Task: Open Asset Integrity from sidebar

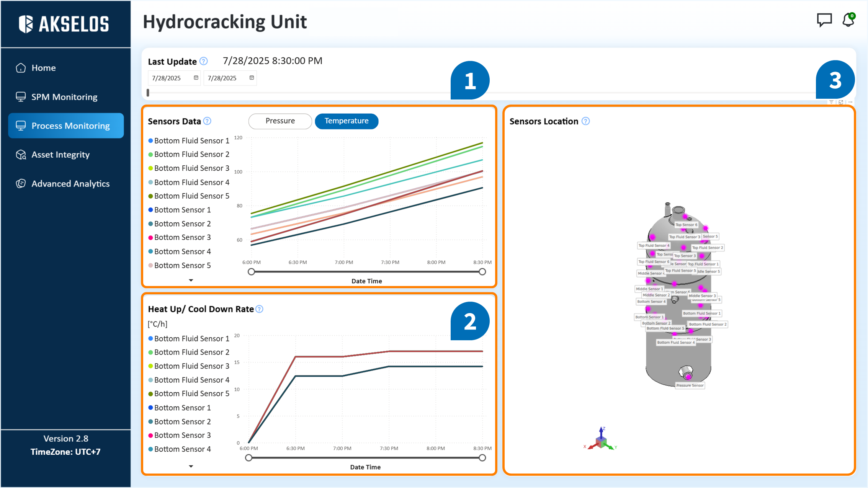Action: tap(60, 155)
